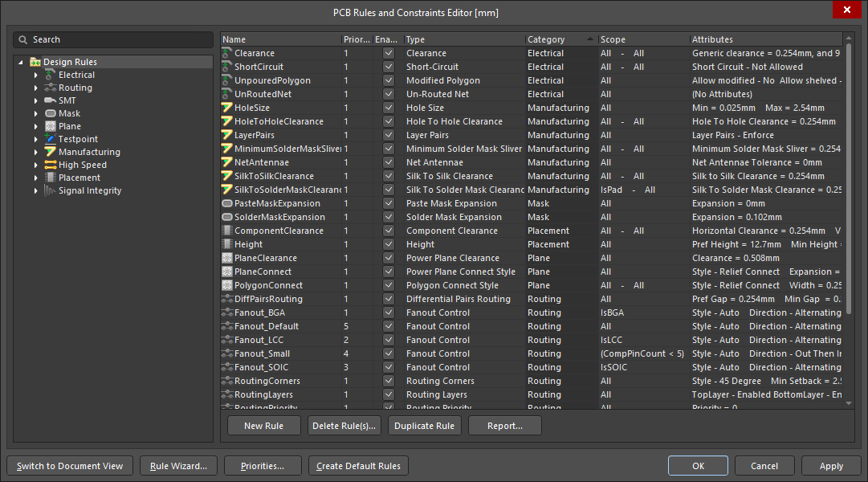Click the Electrical category icon in tree
Image resolution: width=868 pixels, height=482 pixels.
point(50,75)
